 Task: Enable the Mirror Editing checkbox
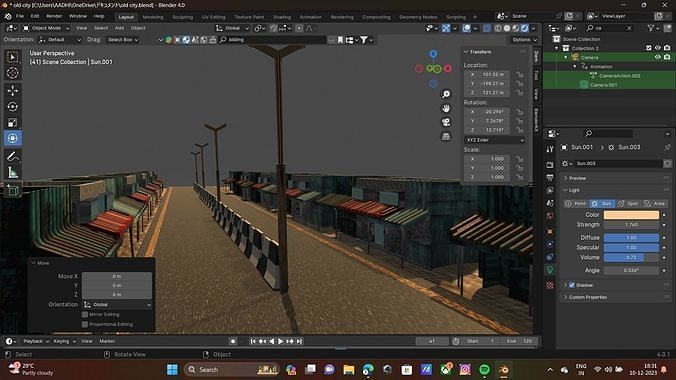[x=85, y=314]
